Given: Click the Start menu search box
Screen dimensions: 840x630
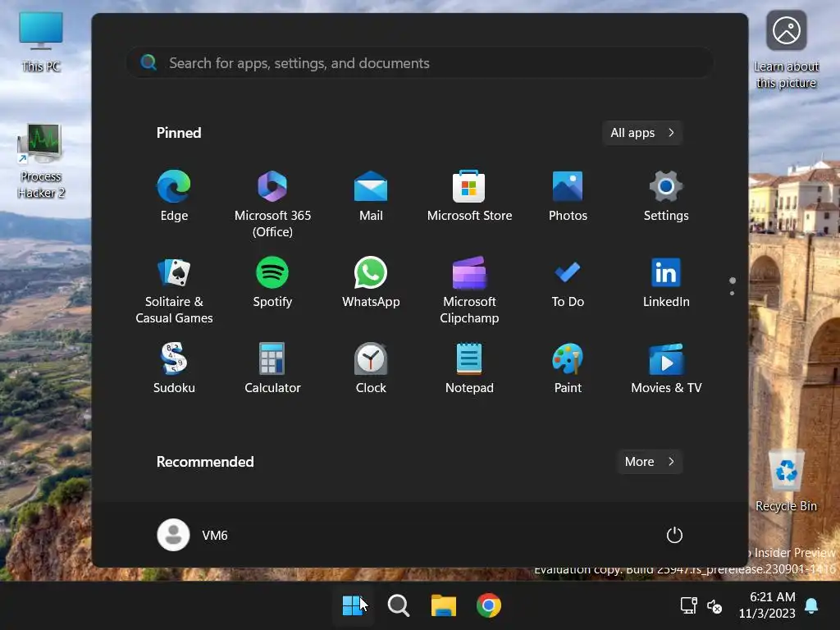Looking at the screenshot, I should pyautogui.click(x=419, y=63).
